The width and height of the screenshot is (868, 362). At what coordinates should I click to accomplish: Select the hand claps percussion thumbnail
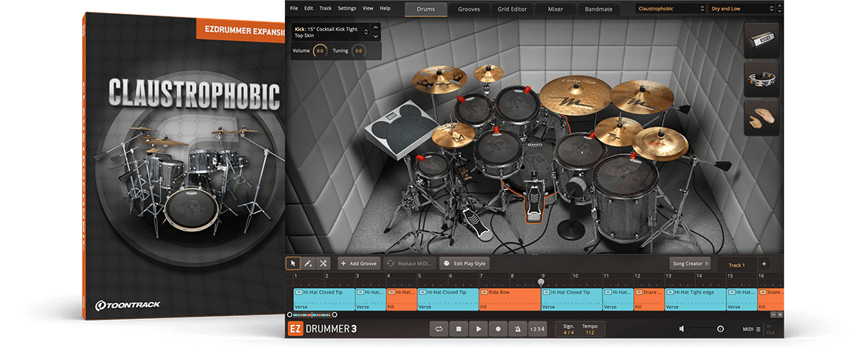coord(762,118)
